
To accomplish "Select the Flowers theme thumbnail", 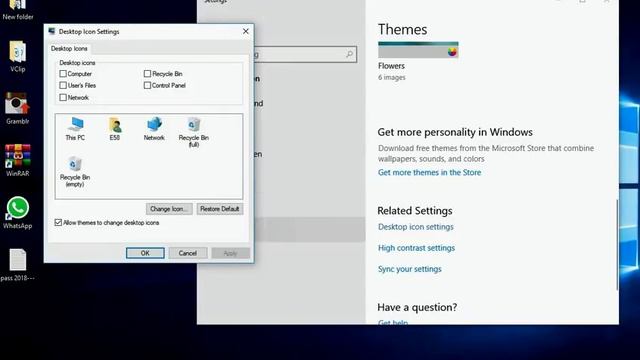I will [418, 50].
